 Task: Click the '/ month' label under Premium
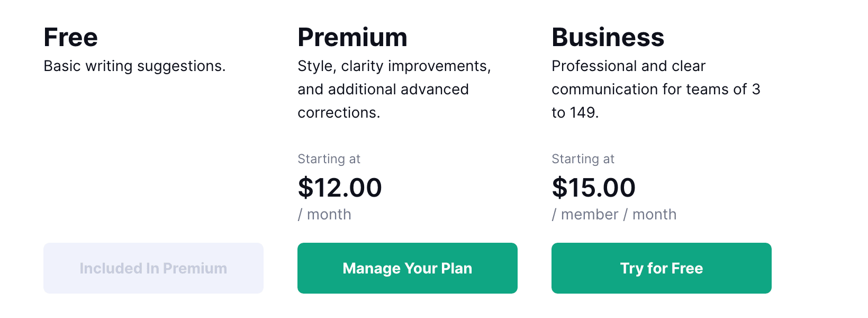pyautogui.click(x=324, y=215)
